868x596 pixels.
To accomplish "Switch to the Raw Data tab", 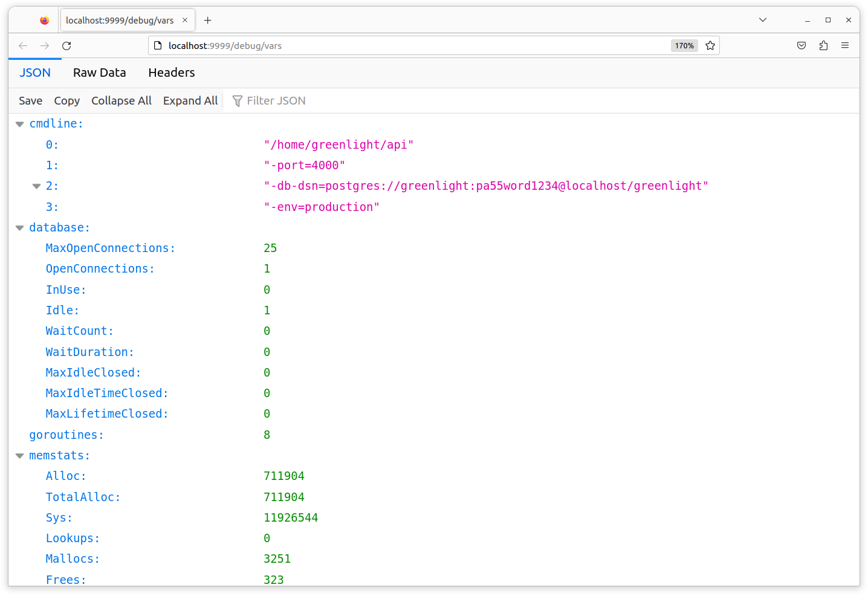I will point(99,73).
